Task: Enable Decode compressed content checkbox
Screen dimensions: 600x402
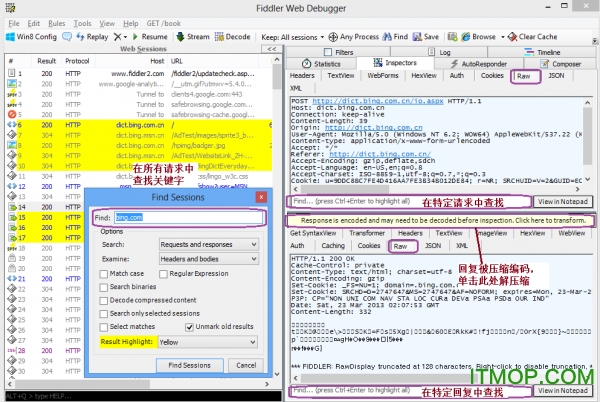Action: [104, 301]
